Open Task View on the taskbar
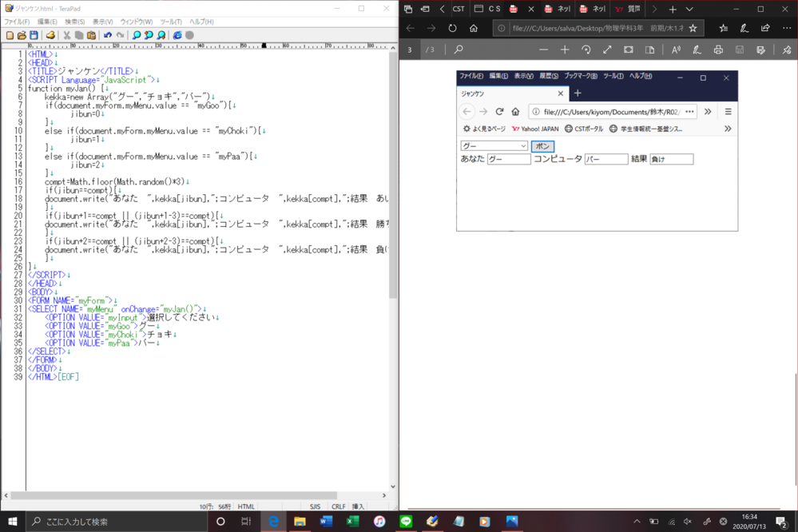 pos(246,522)
